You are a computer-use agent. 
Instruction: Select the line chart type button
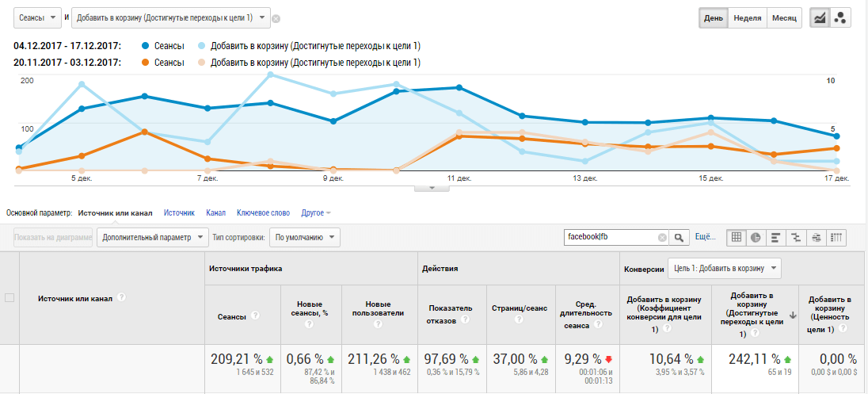(x=820, y=17)
